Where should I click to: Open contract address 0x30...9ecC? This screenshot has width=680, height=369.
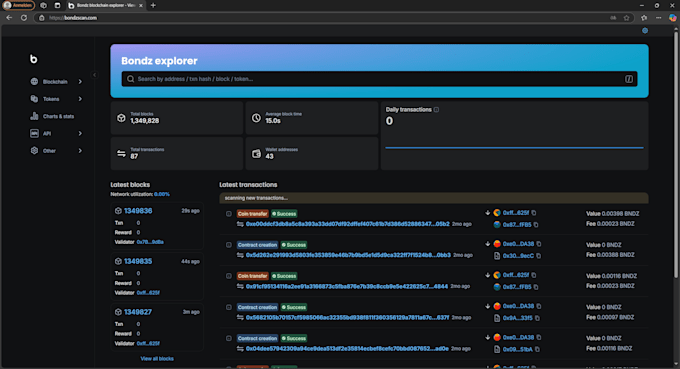(518, 256)
